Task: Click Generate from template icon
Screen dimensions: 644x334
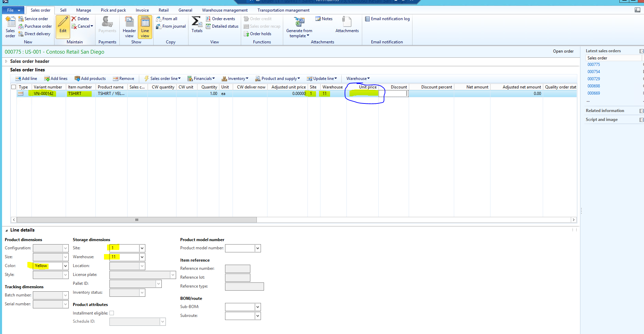Action: (x=299, y=22)
